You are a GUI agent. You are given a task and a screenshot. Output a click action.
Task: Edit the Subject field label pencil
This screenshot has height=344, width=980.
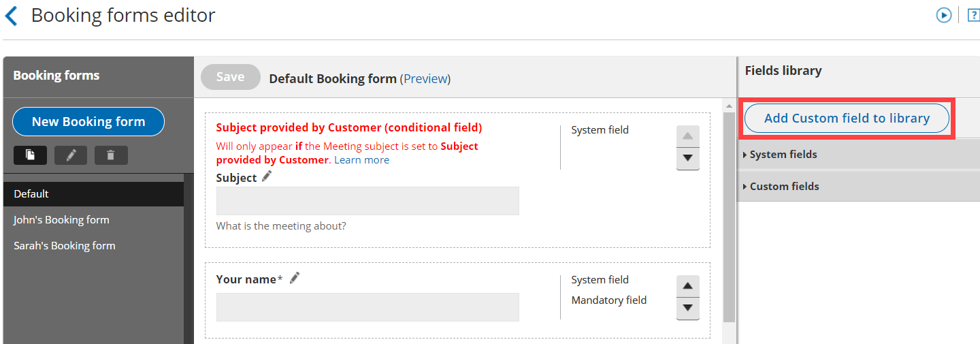[267, 177]
